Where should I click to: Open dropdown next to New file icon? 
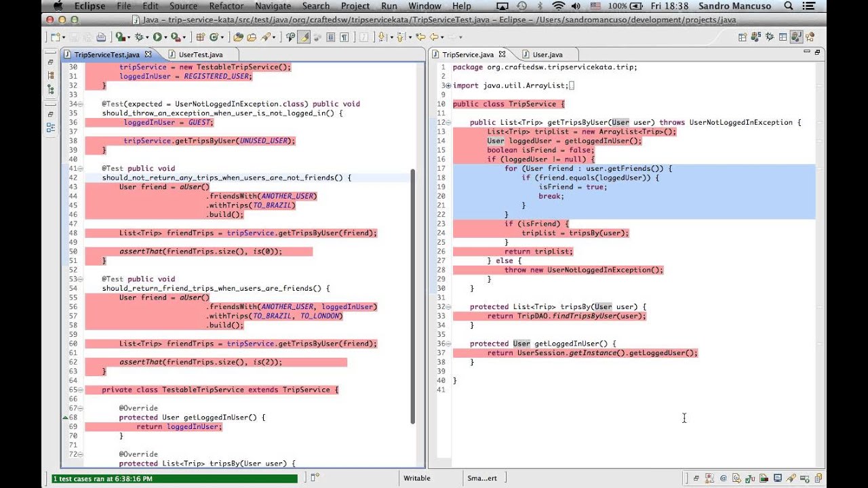coord(64,38)
